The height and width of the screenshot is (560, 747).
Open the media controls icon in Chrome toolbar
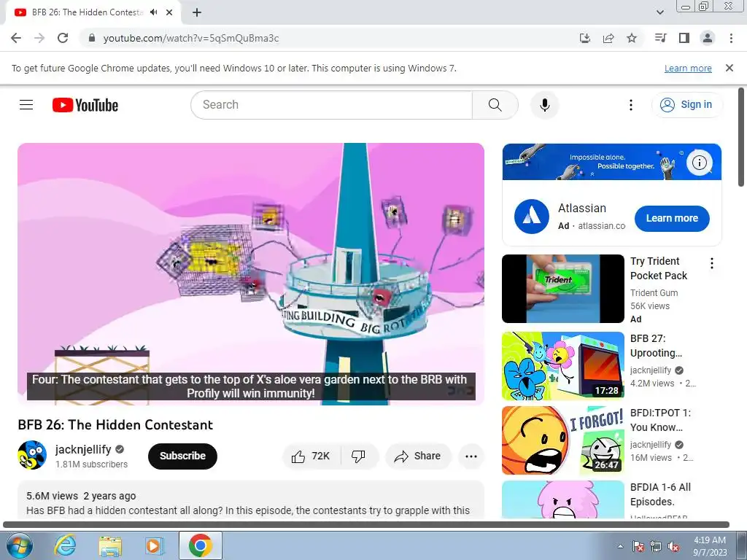pyautogui.click(x=661, y=38)
